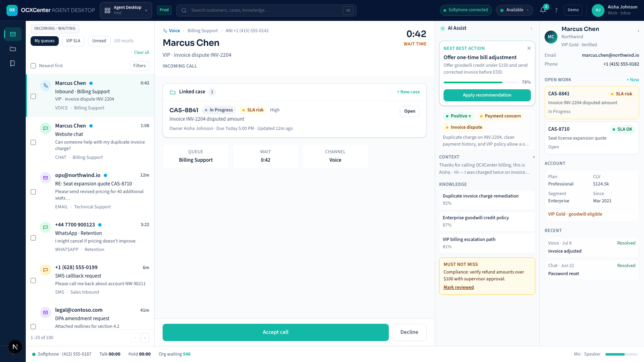
Task: Open knowledge article Enterprise goodwill credit policy
Action: tap(487, 222)
